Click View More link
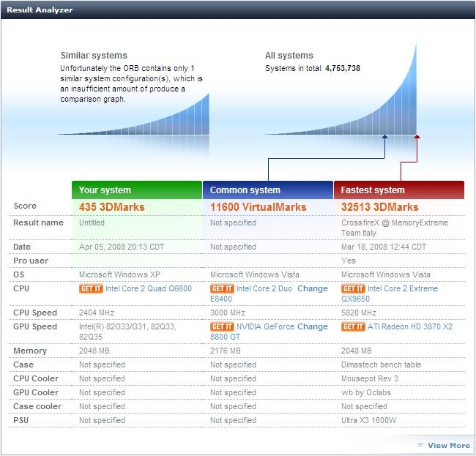Image resolution: width=476 pixels, height=456 pixels. 449,445
